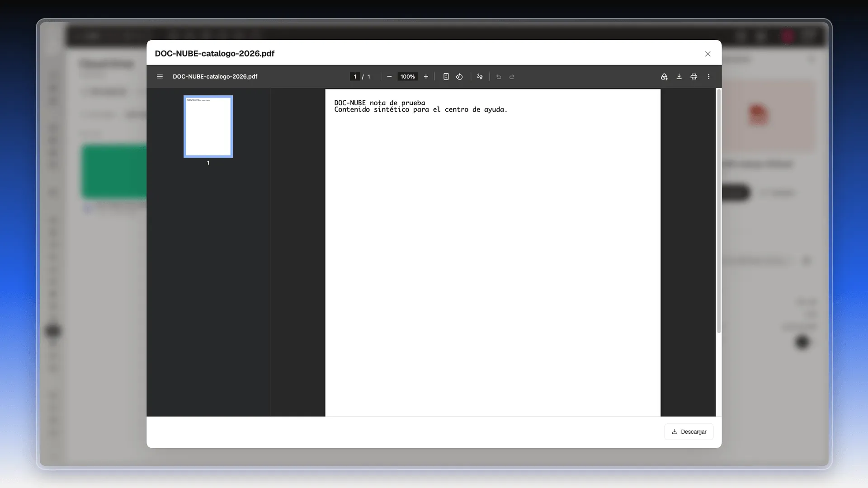
Task: Select the draw annotation tool
Action: (480, 77)
